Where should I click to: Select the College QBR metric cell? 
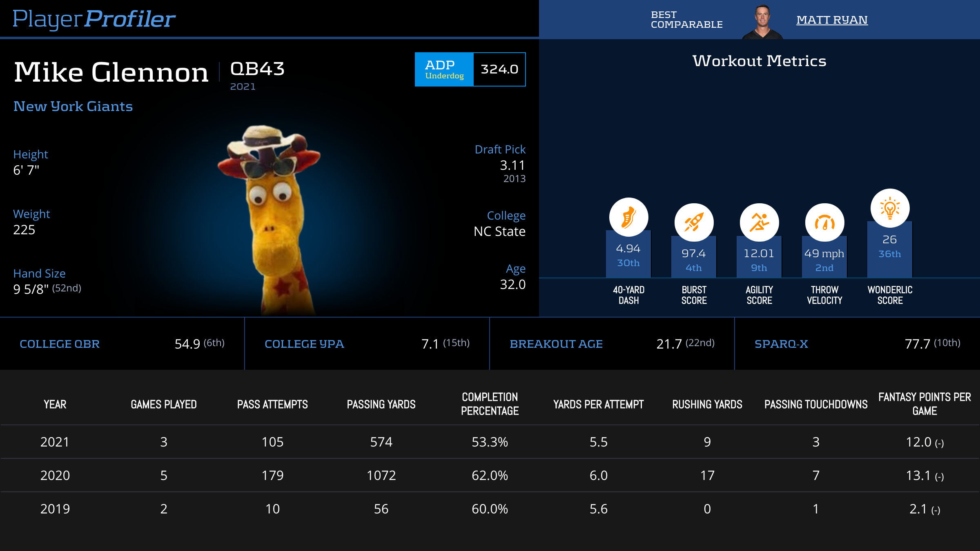pyautogui.click(x=122, y=344)
